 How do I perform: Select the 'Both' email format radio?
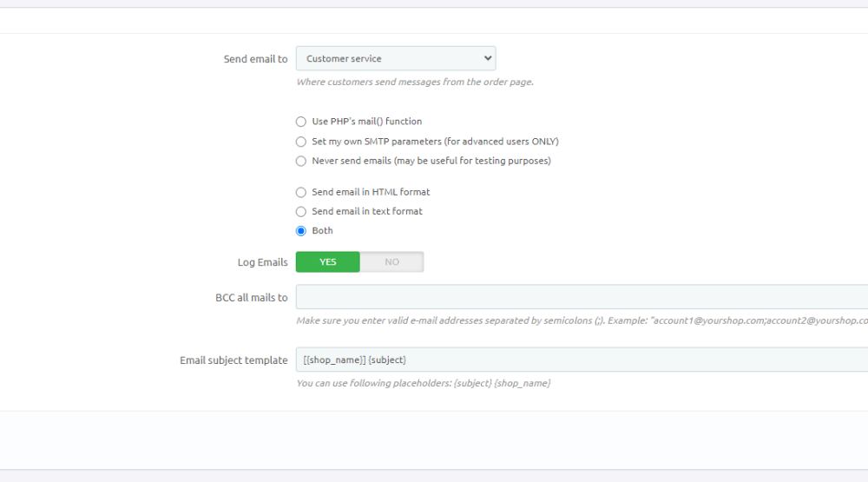301,231
